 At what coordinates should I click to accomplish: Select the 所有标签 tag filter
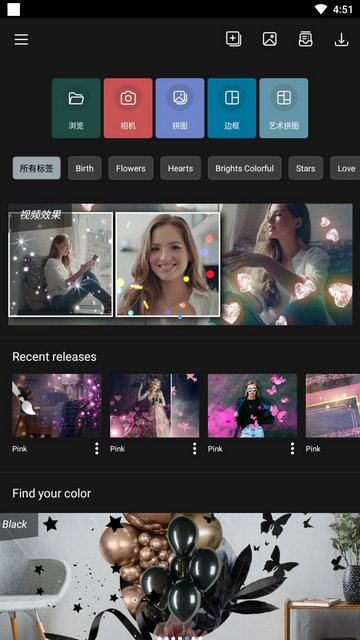(37, 168)
